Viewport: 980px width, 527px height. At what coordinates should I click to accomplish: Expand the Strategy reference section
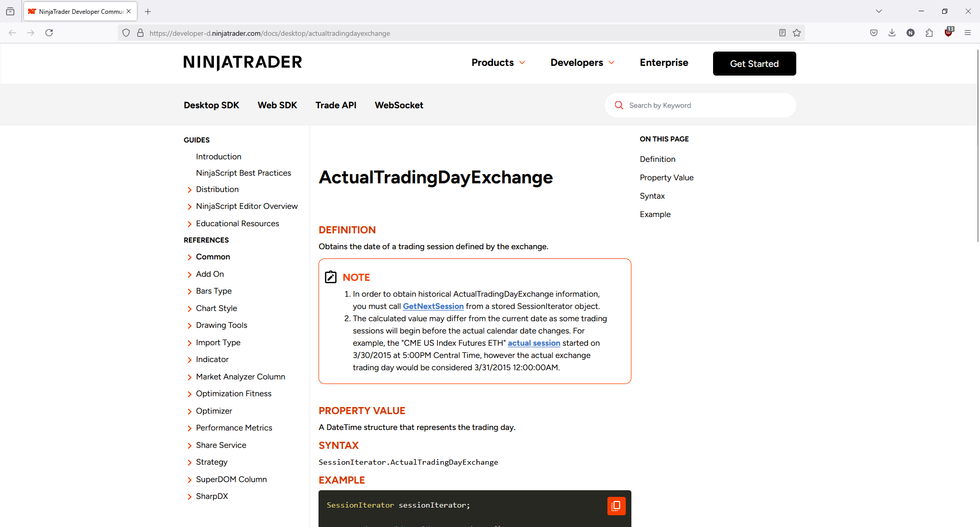pos(190,463)
